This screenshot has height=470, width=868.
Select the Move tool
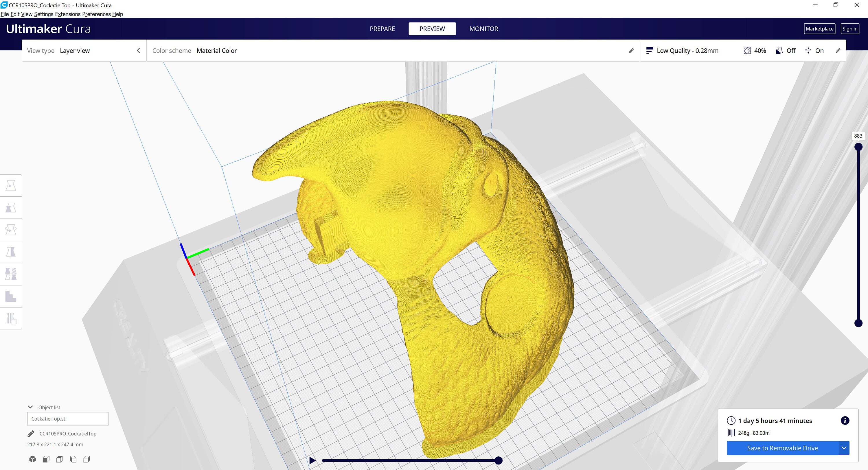(x=11, y=185)
